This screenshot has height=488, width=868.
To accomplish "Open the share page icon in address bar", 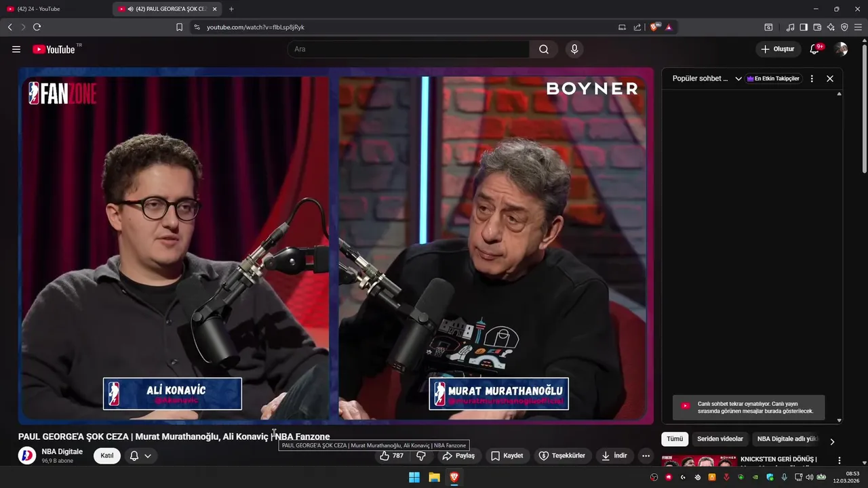I will click(637, 27).
